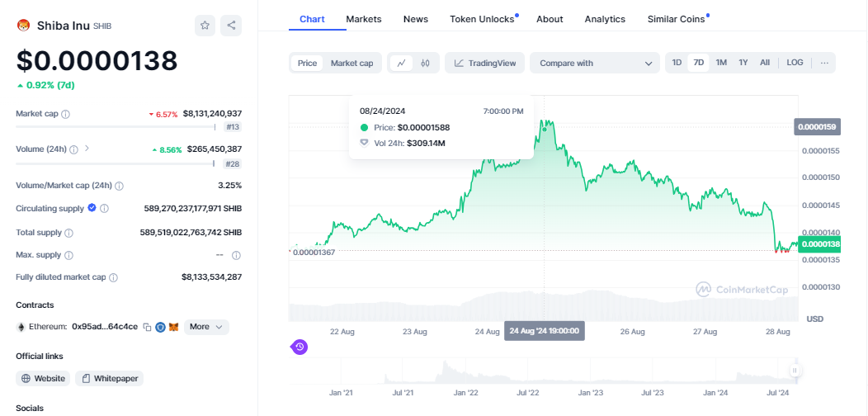This screenshot has height=416, width=868.
Task: Click the $8,131,240,937 market cap value
Action: [212, 114]
